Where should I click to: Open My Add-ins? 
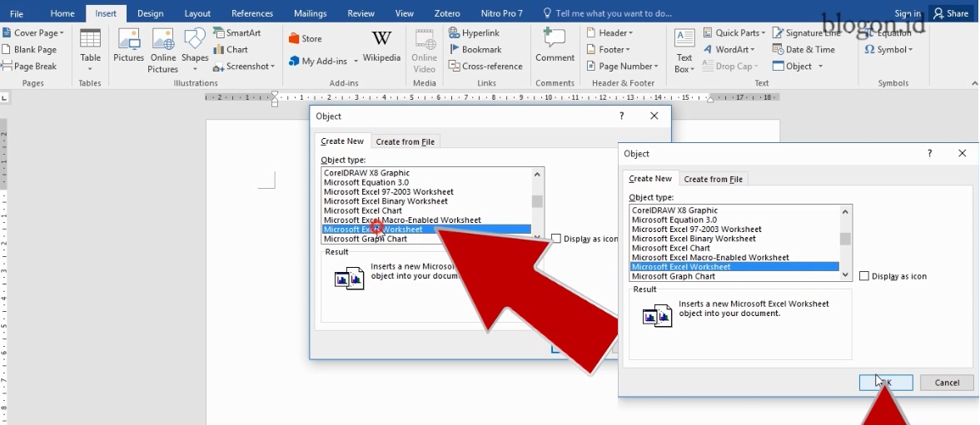(x=318, y=62)
